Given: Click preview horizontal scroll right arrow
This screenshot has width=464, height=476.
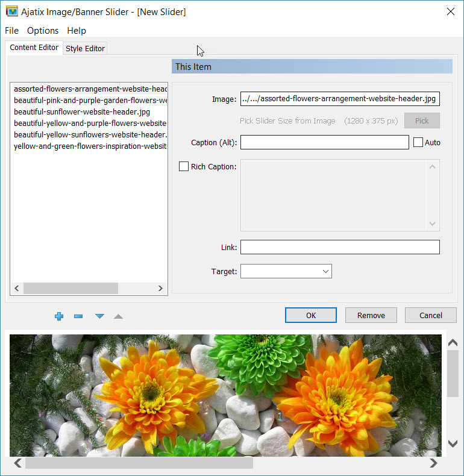Looking at the screenshot, I should pos(433,463).
